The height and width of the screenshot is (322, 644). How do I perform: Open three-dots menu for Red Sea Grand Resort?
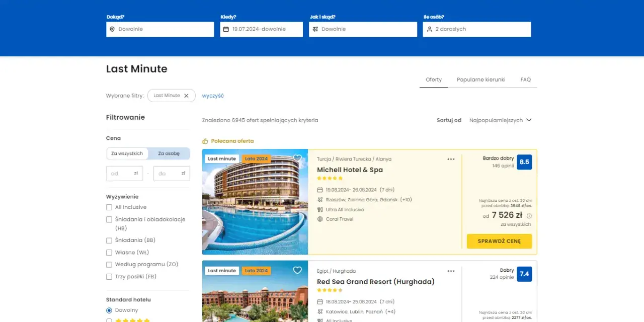(x=451, y=271)
